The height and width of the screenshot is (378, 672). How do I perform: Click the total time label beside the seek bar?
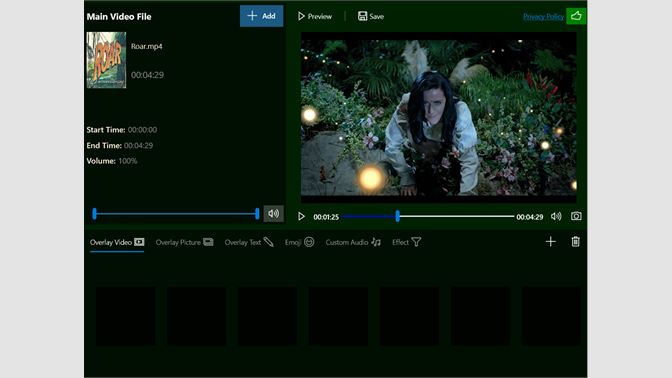(x=530, y=217)
